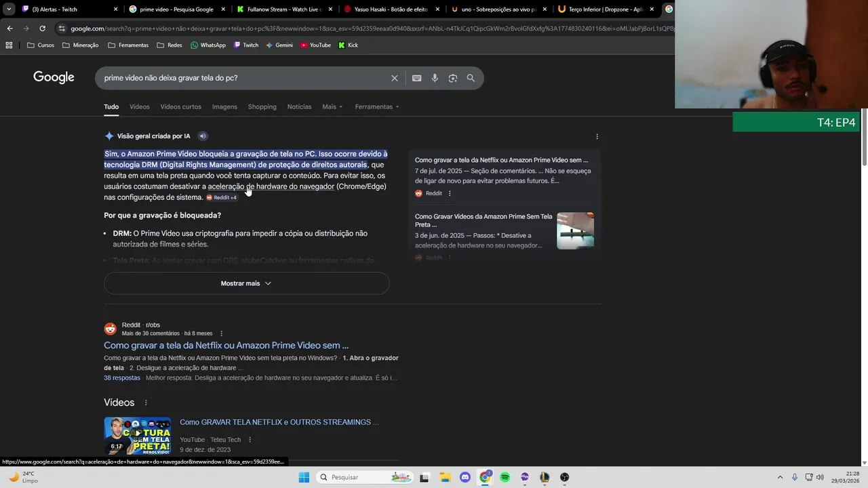The image size is (868, 488).
Task: Open AI overview three-dot options menu
Action: pyautogui.click(x=597, y=136)
